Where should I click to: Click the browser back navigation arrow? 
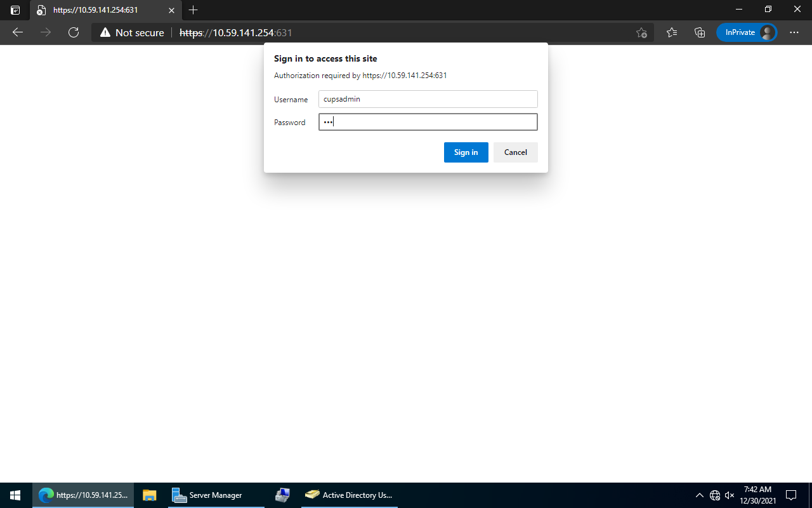click(x=17, y=32)
